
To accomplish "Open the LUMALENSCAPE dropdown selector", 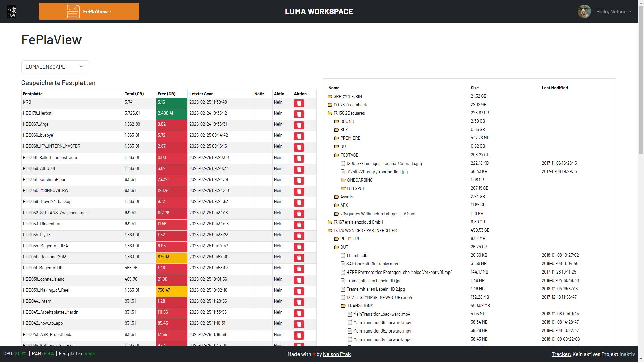I will pyautogui.click(x=55, y=67).
